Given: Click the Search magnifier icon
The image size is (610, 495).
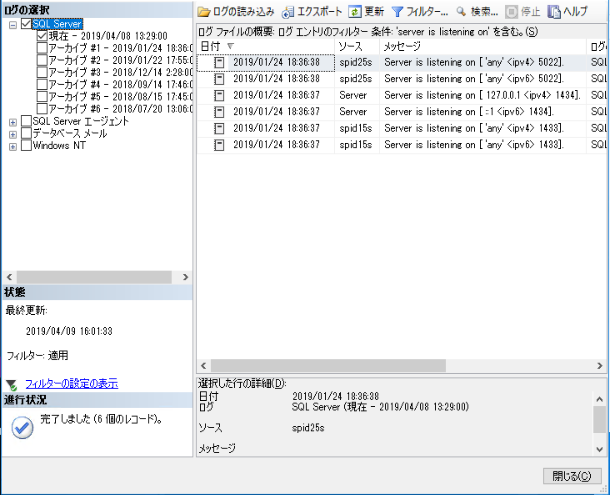Looking at the screenshot, I should [x=461, y=12].
